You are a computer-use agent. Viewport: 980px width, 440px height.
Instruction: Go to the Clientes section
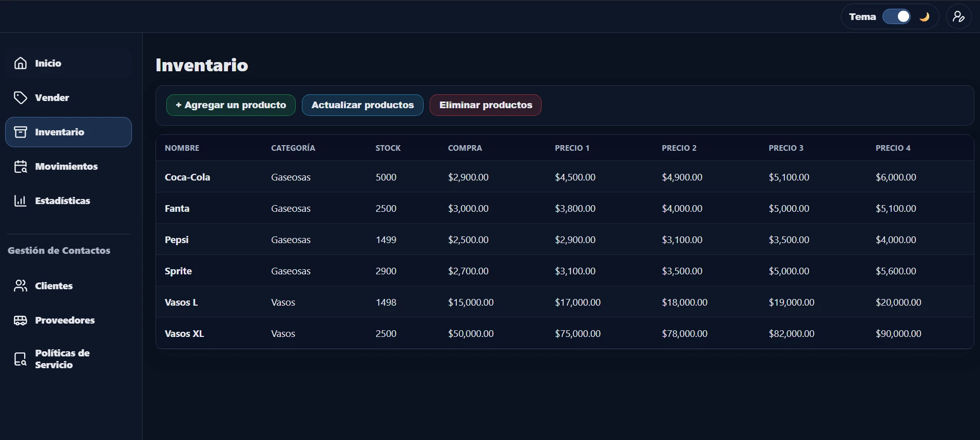[x=54, y=286]
